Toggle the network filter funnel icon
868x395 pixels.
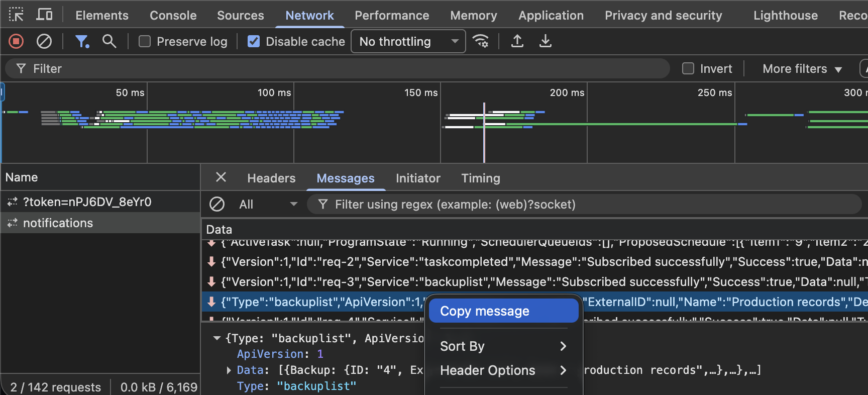pos(81,41)
